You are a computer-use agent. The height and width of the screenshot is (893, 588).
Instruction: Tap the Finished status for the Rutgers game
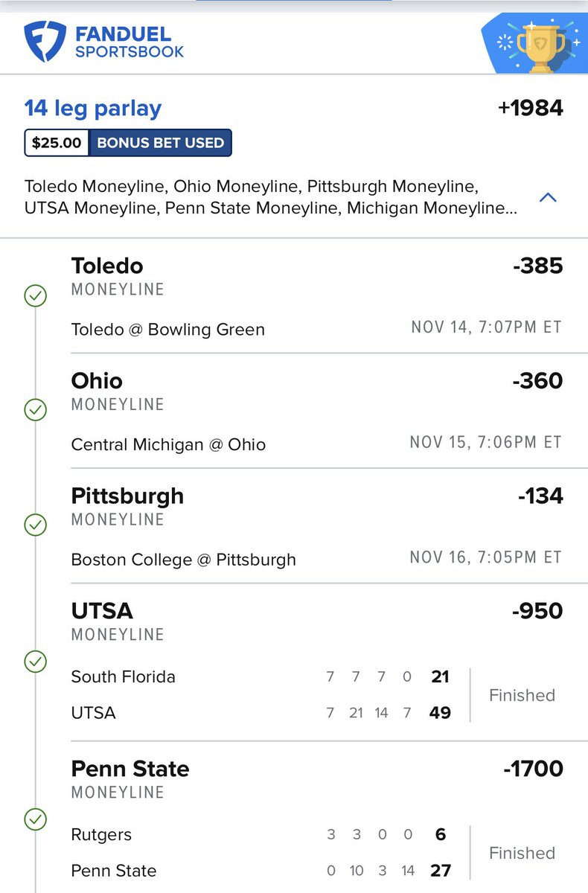[522, 853]
